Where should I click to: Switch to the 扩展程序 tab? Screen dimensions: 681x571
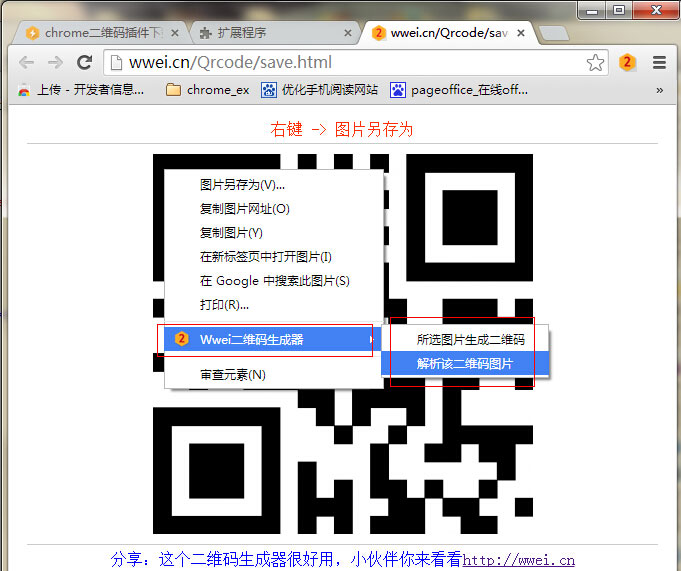[275, 33]
